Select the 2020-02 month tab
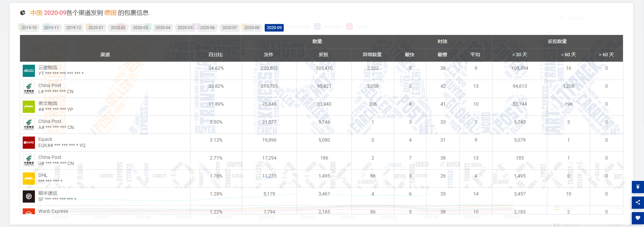Screen dimensions: 644x227 point(118,28)
